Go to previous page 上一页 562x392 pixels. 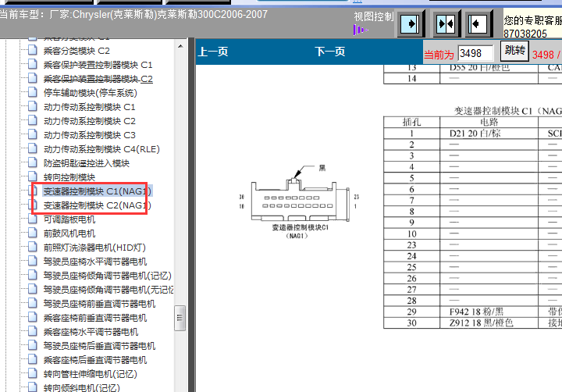click(213, 52)
